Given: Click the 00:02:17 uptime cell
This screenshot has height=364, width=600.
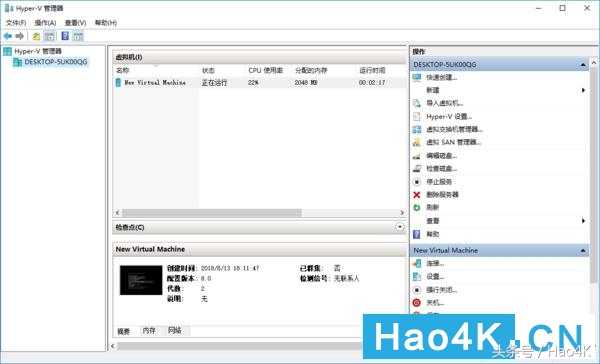Looking at the screenshot, I should click(372, 83).
